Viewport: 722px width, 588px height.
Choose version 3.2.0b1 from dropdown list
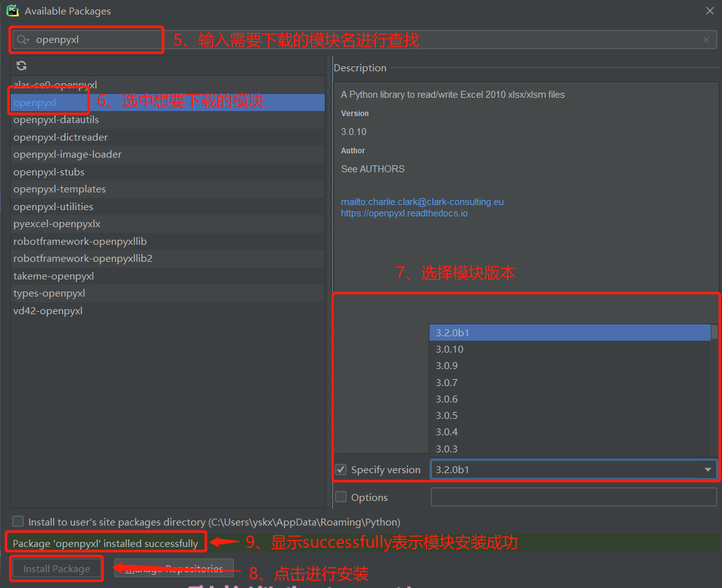(x=569, y=332)
